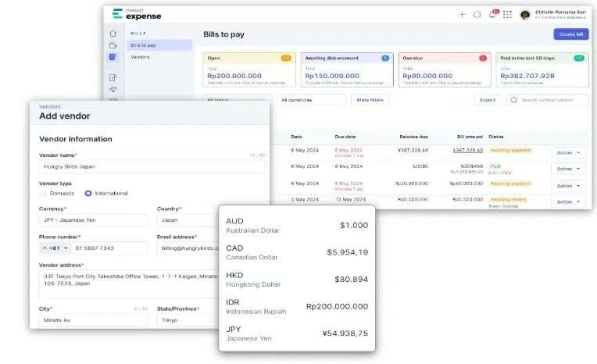This screenshot has width=597, height=364.
Task: Click the Vendor address text area
Action: (x=129, y=284)
